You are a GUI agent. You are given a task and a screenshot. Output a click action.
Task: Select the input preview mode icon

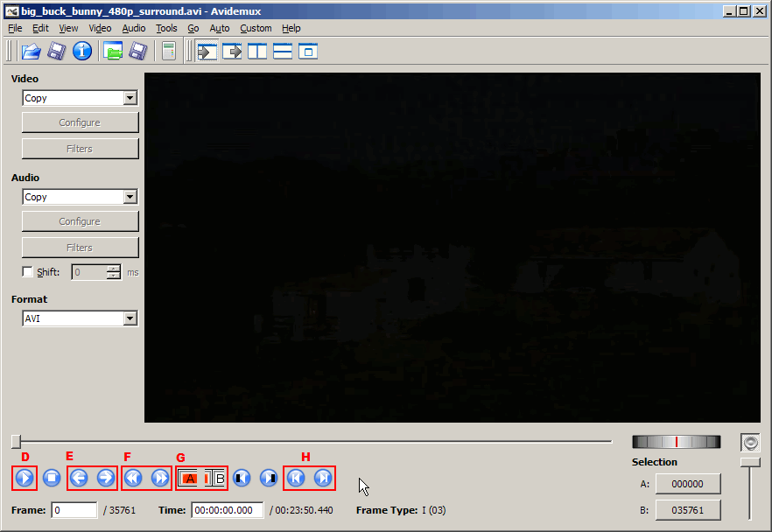pos(207,51)
